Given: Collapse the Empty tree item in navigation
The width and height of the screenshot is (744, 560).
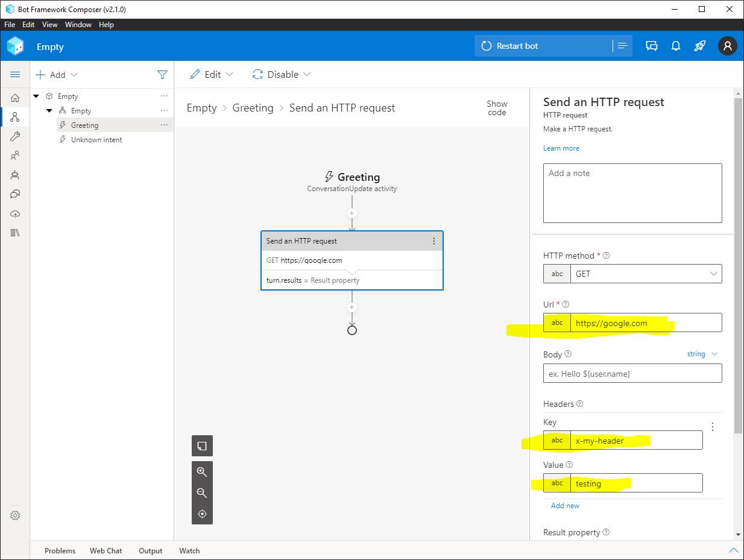Looking at the screenshot, I should point(36,96).
